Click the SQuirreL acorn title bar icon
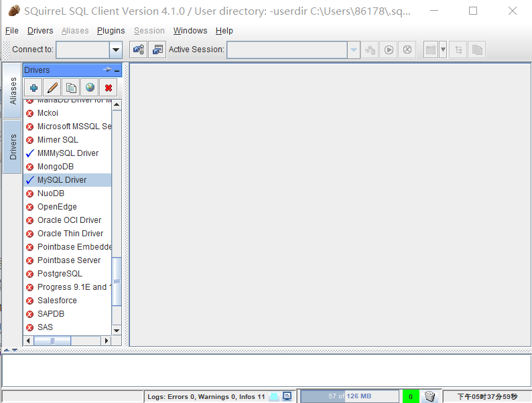 pyautogui.click(x=13, y=11)
